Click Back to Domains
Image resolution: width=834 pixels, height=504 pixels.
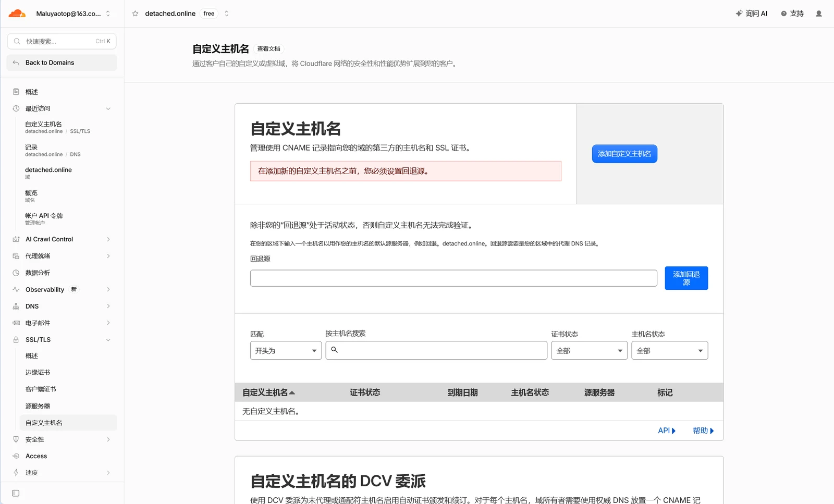click(62, 63)
